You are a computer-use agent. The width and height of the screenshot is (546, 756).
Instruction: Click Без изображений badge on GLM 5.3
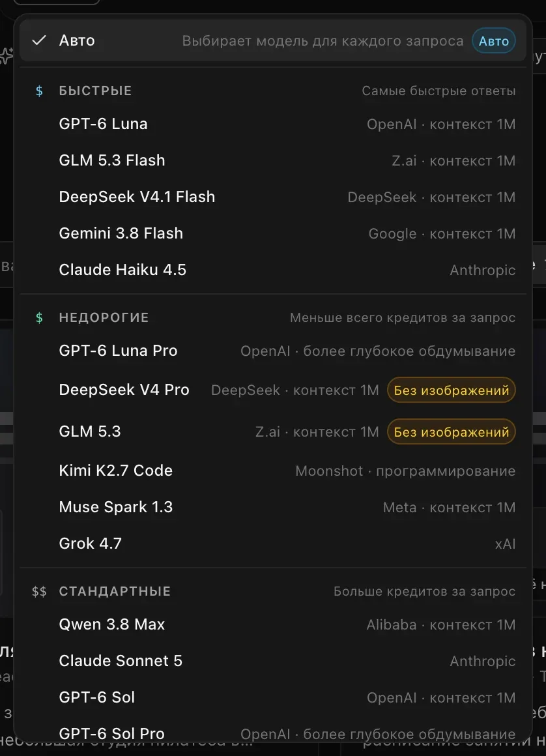click(x=451, y=431)
